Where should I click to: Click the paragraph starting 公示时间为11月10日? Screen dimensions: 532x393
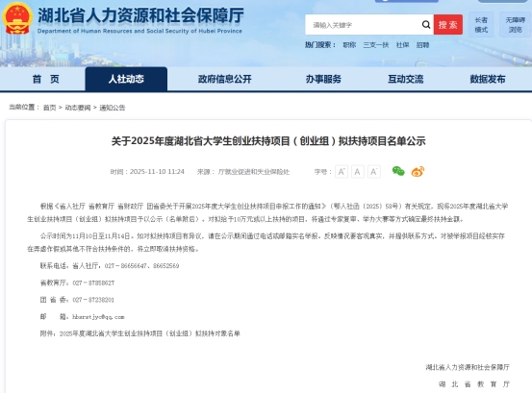point(266,242)
